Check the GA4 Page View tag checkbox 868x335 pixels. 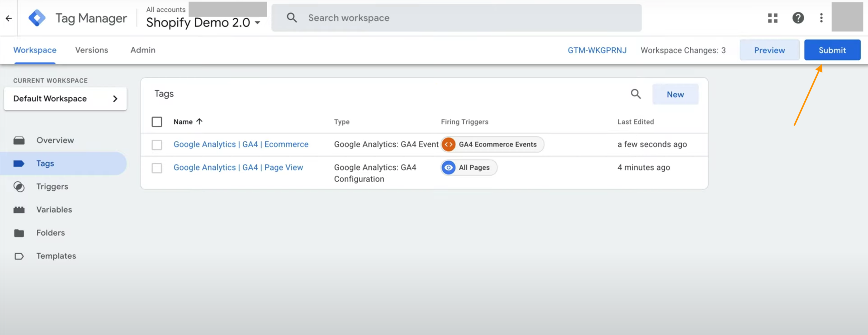[157, 168]
